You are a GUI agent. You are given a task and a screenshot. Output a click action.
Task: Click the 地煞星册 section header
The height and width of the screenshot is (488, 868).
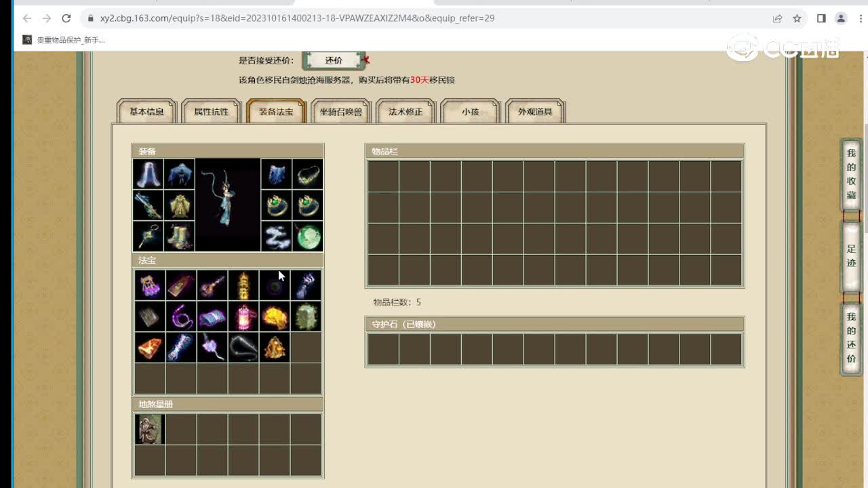228,404
